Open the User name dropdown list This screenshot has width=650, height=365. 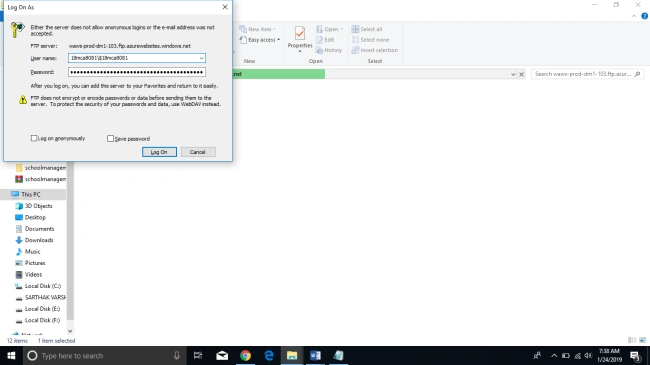(201, 58)
